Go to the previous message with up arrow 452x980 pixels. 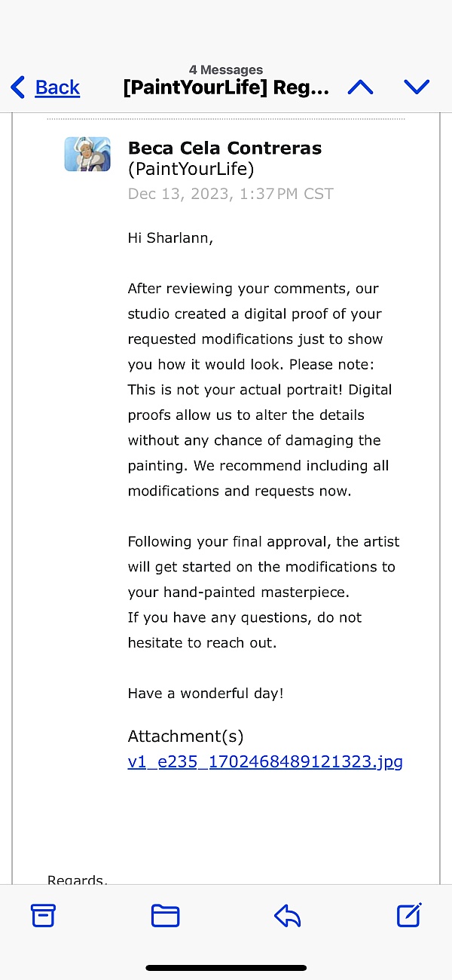[360, 87]
